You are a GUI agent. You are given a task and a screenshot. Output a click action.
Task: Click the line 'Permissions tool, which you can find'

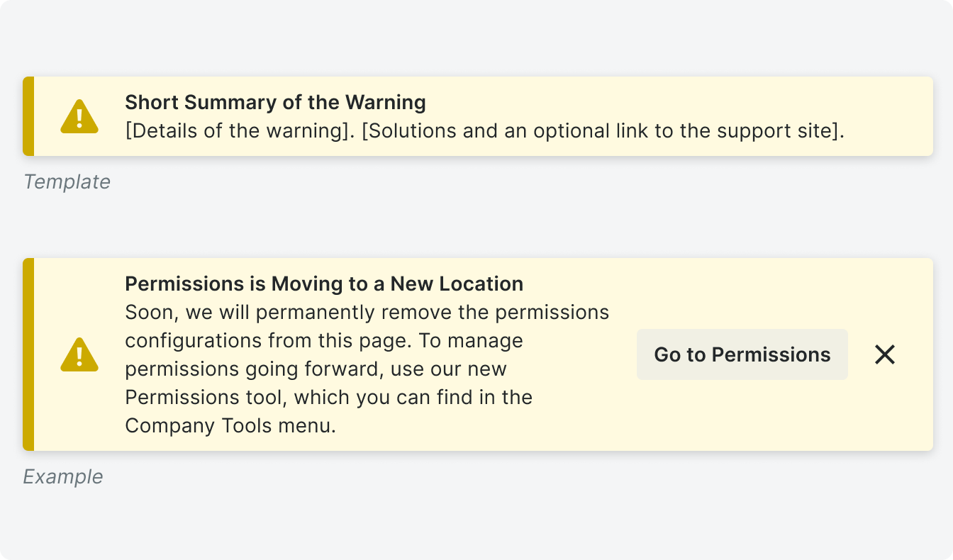click(329, 397)
